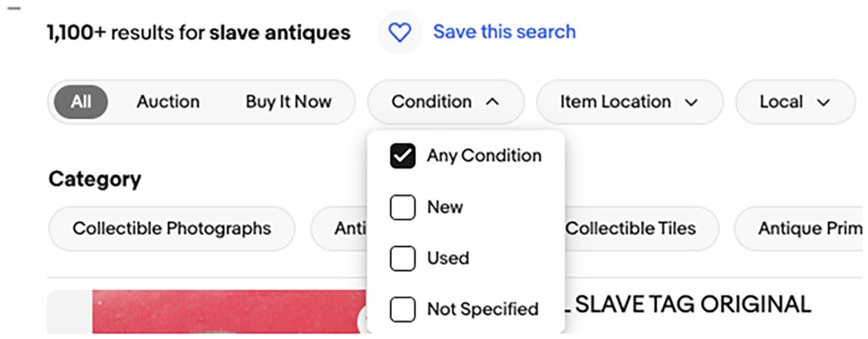The width and height of the screenshot is (868, 339).
Task: Tick the Used condition checkbox
Action: tap(402, 258)
